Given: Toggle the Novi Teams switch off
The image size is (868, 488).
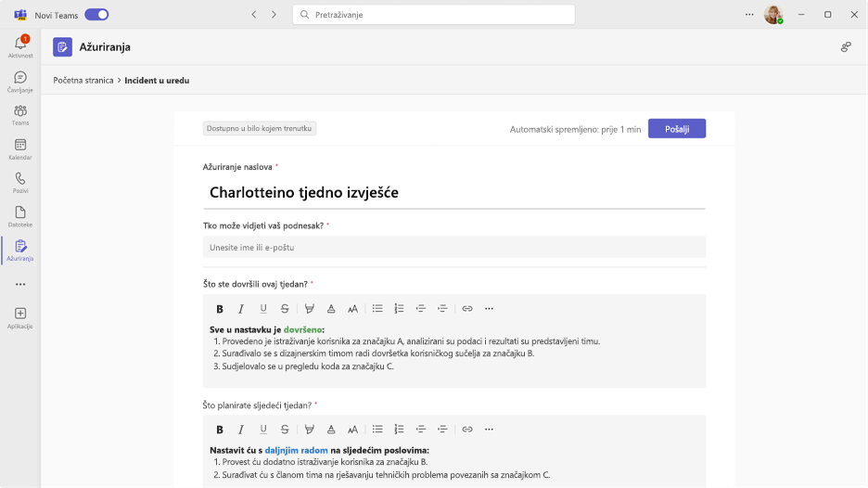Looking at the screenshot, I should tap(96, 15).
